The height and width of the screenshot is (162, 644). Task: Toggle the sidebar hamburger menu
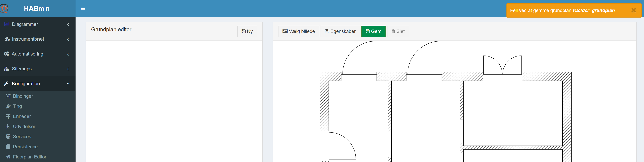click(82, 8)
